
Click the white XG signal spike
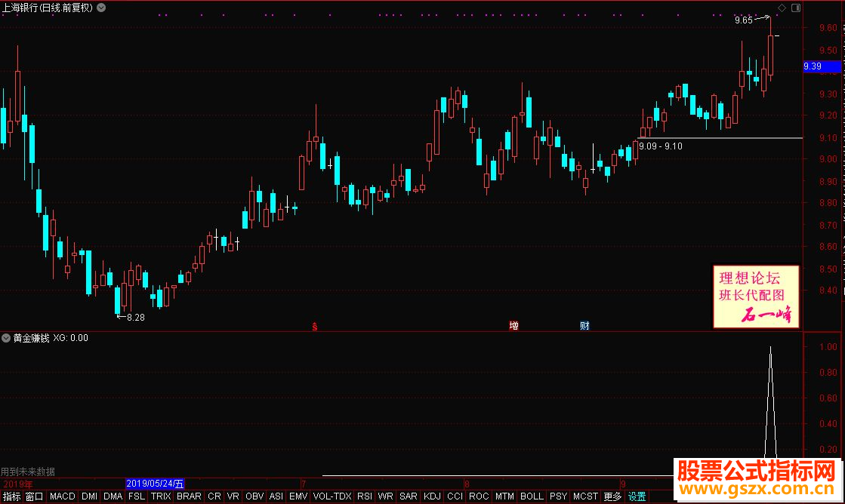pyautogui.click(x=771, y=404)
